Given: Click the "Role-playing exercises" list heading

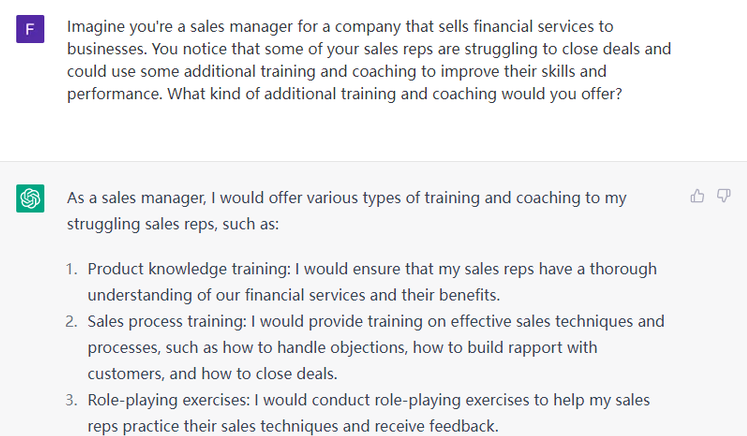Looking at the screenshot, I should (x=168, y=400).
